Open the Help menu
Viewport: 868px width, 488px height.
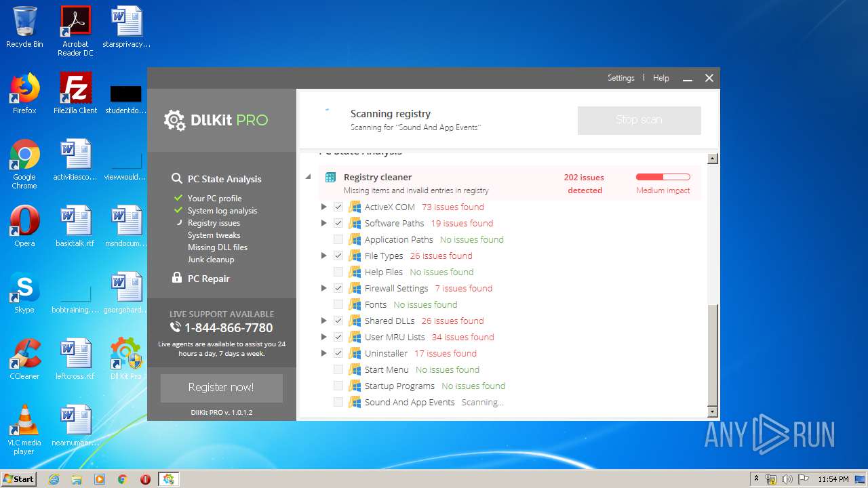pos(660,78)
